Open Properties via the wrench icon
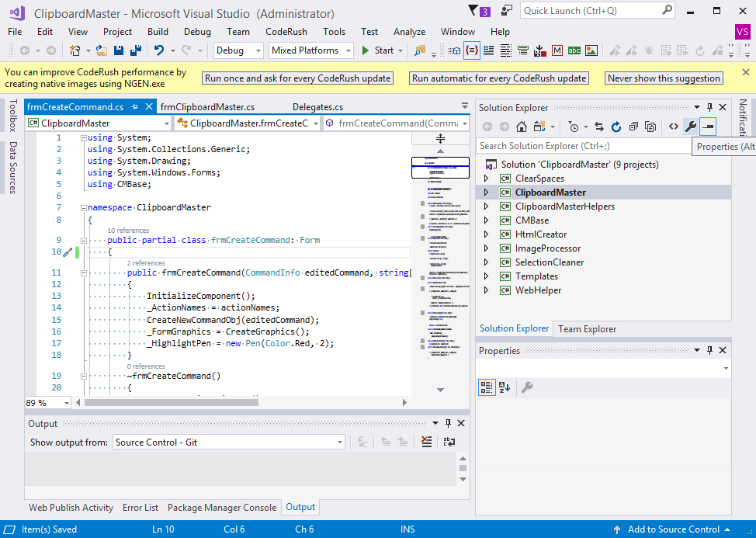The image size is (756, 538). tap(691, 127)
